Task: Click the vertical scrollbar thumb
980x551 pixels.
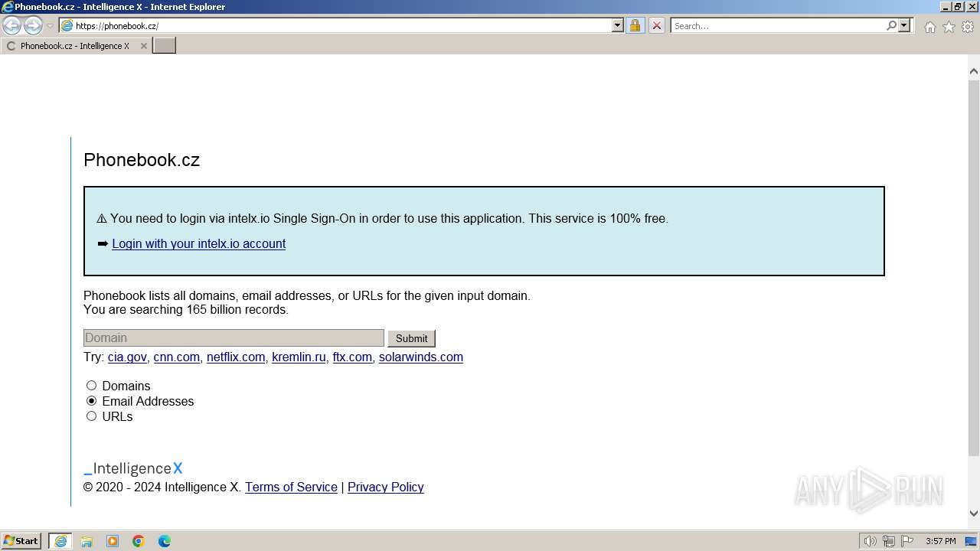Action: (x=974, y=266)
